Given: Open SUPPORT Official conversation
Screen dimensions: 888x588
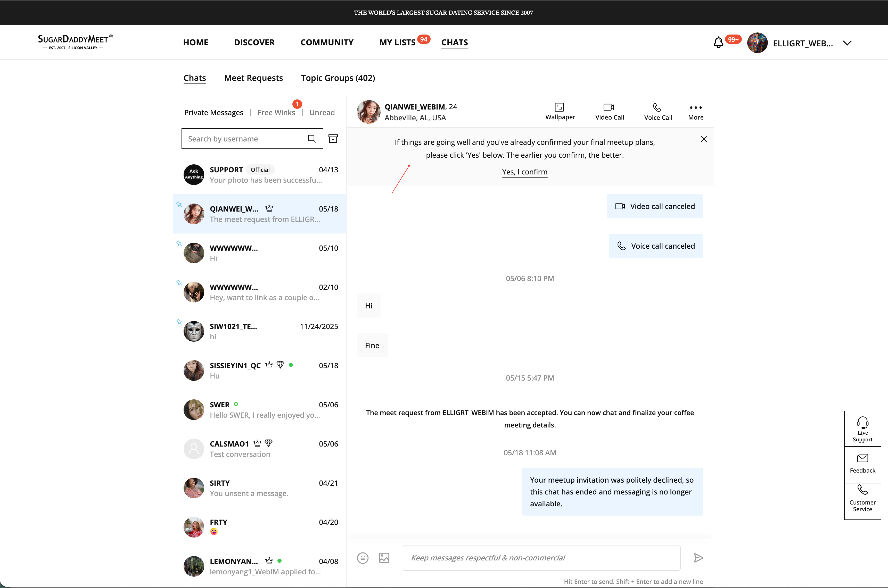Looking at the screenshot, I should click(x=260, y=175).
